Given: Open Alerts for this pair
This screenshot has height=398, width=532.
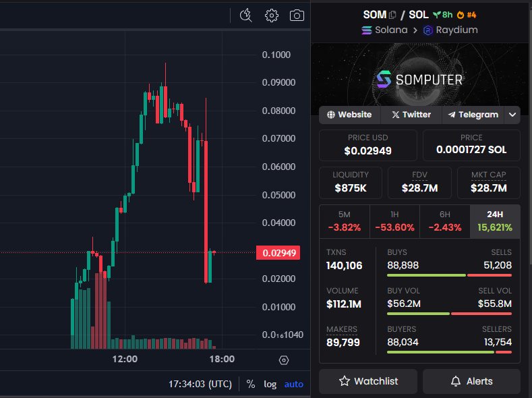Looking at the screenshot, I should [x=471, y=381].
